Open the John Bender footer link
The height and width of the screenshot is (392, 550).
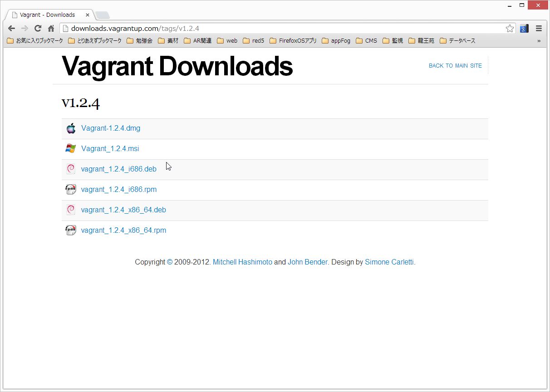pyautogui.click(x=307, y=262)
